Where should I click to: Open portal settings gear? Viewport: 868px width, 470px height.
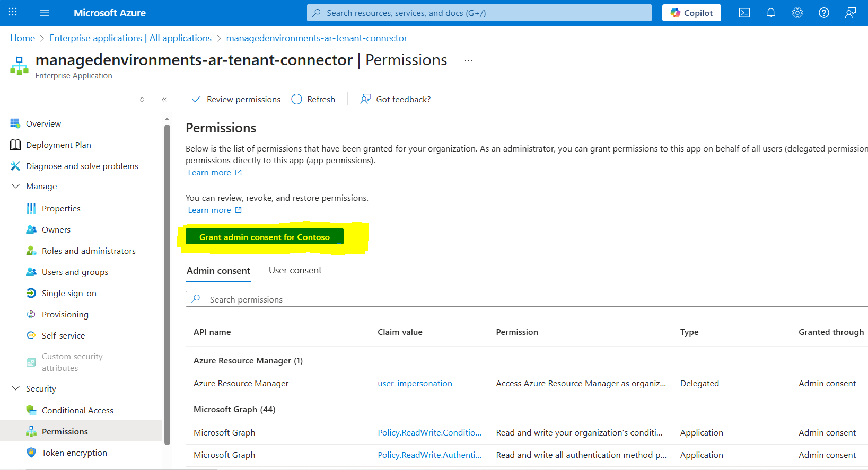pyautogui.click(x=797, y=13)
